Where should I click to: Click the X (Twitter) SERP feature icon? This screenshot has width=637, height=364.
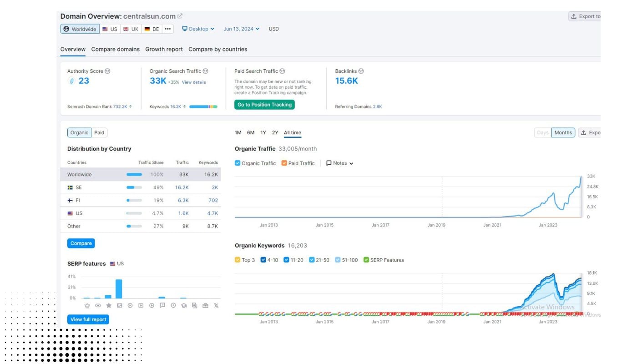(216, 306)
